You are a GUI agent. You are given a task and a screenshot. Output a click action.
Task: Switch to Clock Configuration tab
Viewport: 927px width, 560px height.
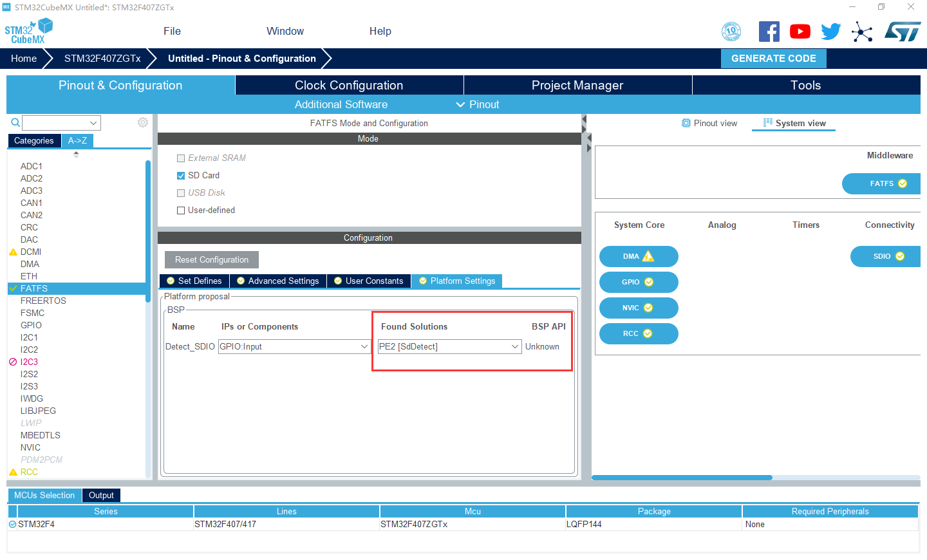(349, 85)
